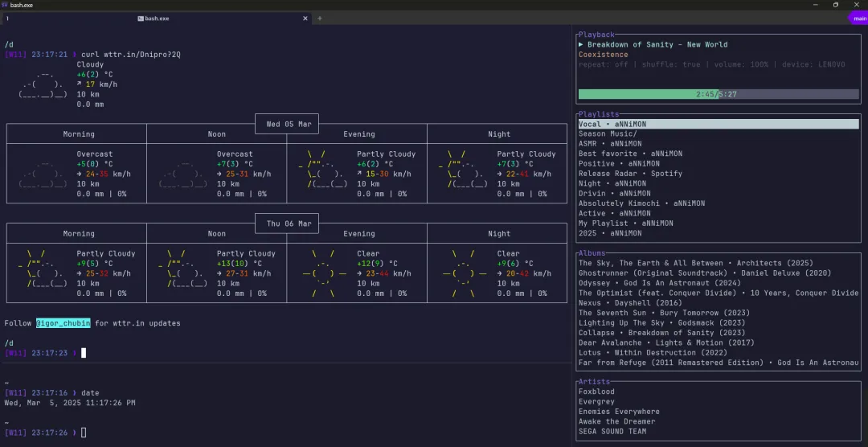Screen dimensions: 868x447
Task: Click the date output Wed, Mar 5, 2025
Action: tap(70, 404)
